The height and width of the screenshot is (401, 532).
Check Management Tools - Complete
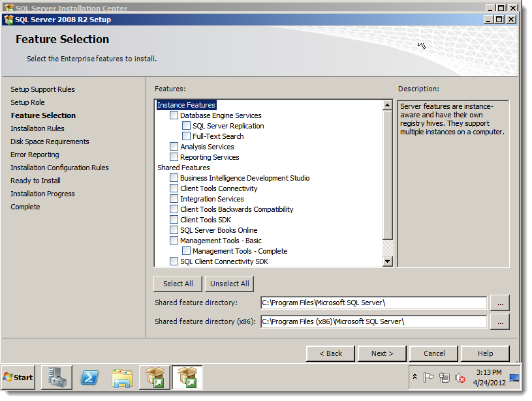pyautogui.click(x=186, y=251)
